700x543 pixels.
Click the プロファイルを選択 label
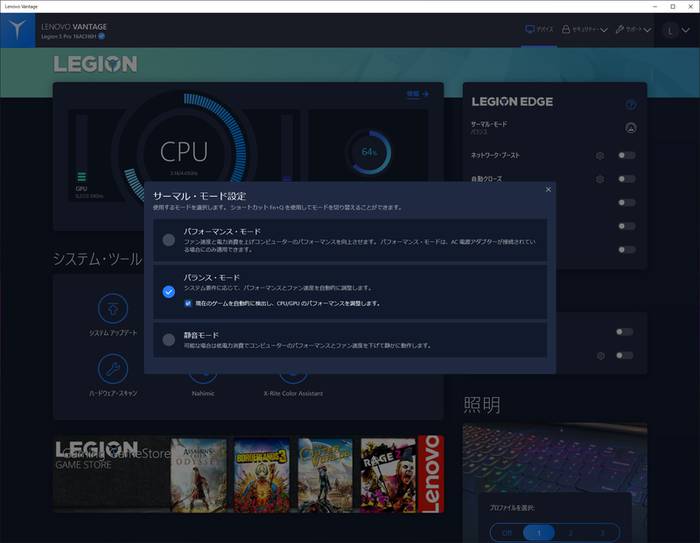(x=512, y=508)
